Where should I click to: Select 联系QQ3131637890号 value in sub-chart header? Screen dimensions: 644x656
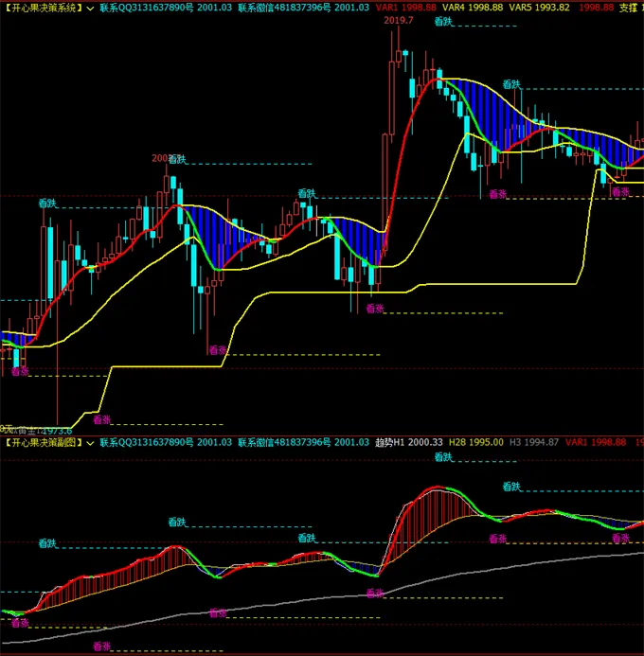click(x=166, y=442)
